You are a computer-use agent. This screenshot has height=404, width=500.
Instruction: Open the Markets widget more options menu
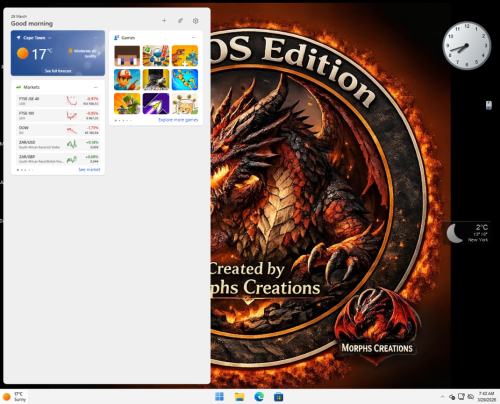(x=96, y=87)
